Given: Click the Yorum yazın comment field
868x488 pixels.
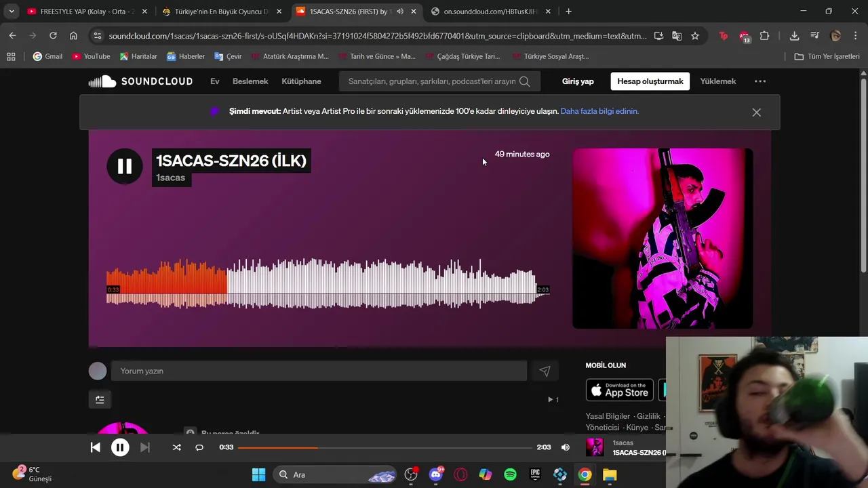Looking at the screenshot, I should pyautogui.click(x=319, y=371).
